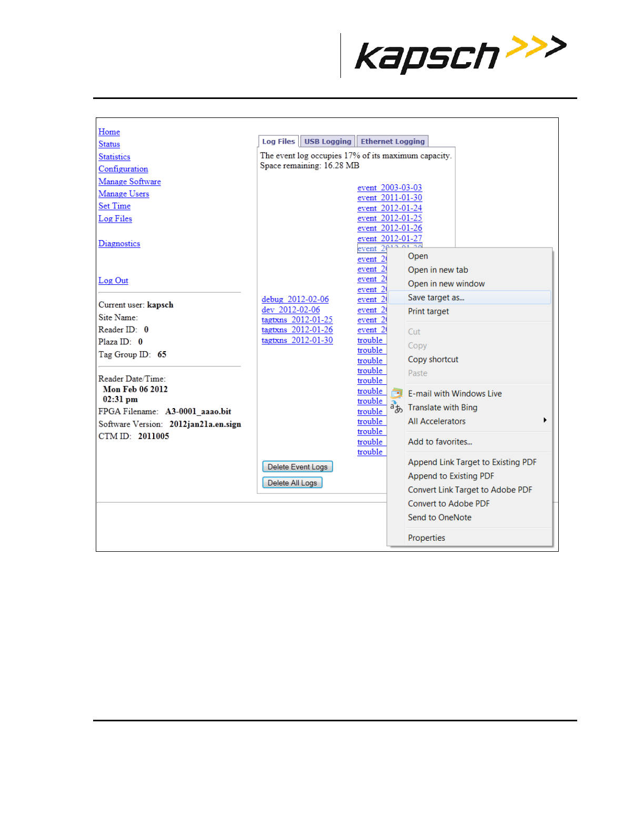Select Open from the context menu
Image resolution: width=644 pixels, height=834 pixels.
click(x=418, y=256)
